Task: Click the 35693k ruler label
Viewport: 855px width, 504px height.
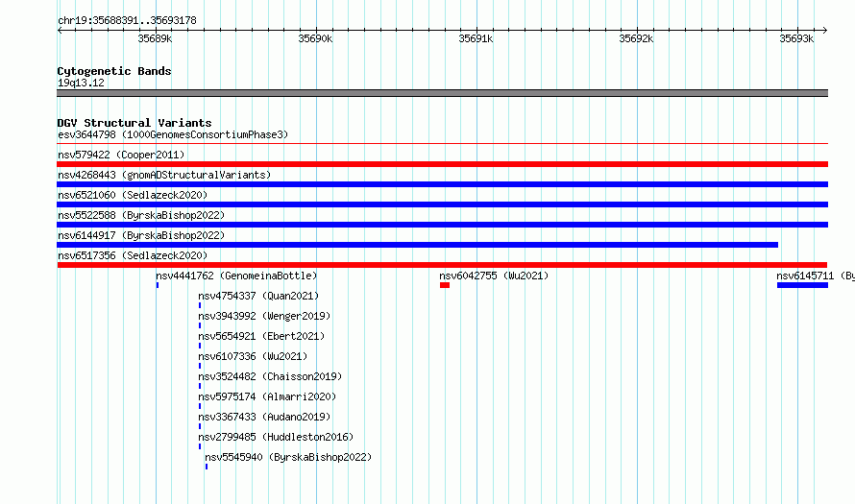Action: pos(796,38)
